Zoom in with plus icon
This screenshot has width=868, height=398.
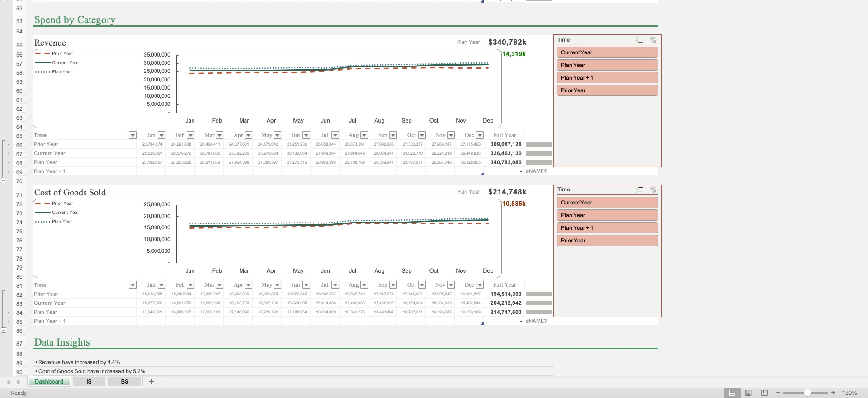pos(833,393)
